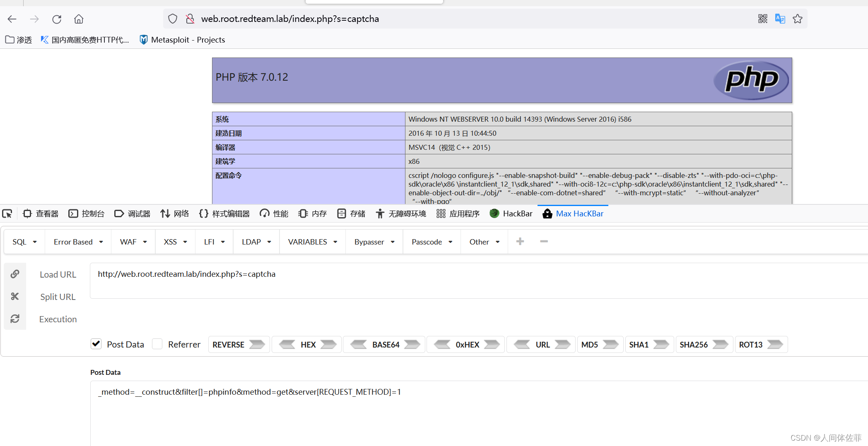Expand the VARIABLES dropdown
The height and width of the screenshot is (446, 868).
[313, 242]
